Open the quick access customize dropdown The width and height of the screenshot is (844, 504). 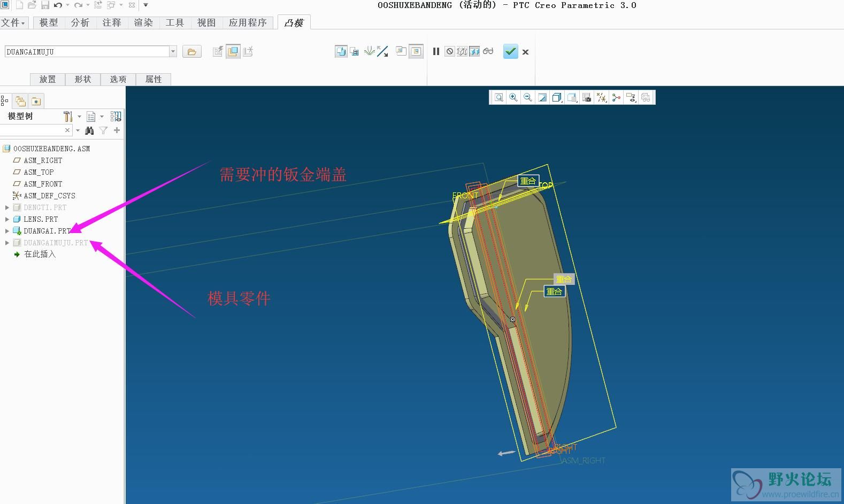pyautogui.click(x=145, y=5)
